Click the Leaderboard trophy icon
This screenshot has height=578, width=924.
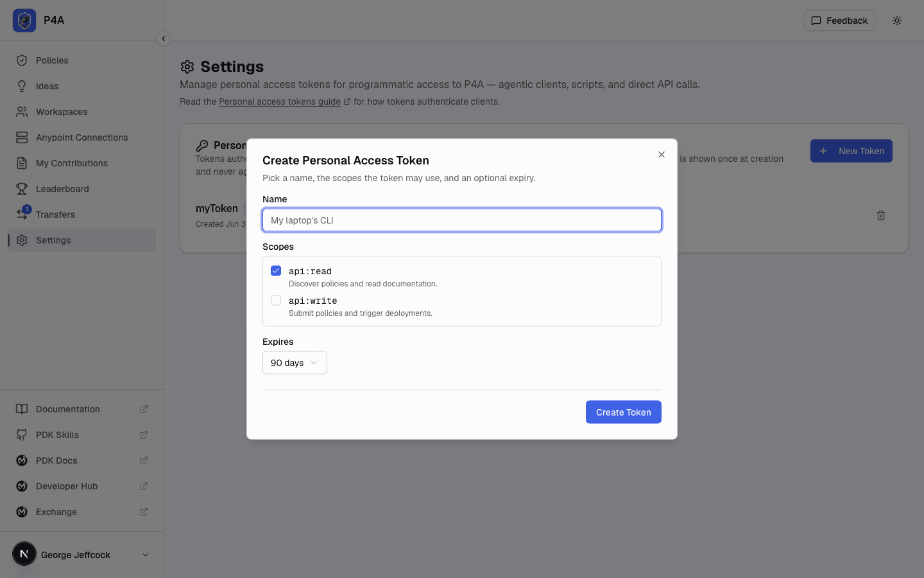point(22,189)
